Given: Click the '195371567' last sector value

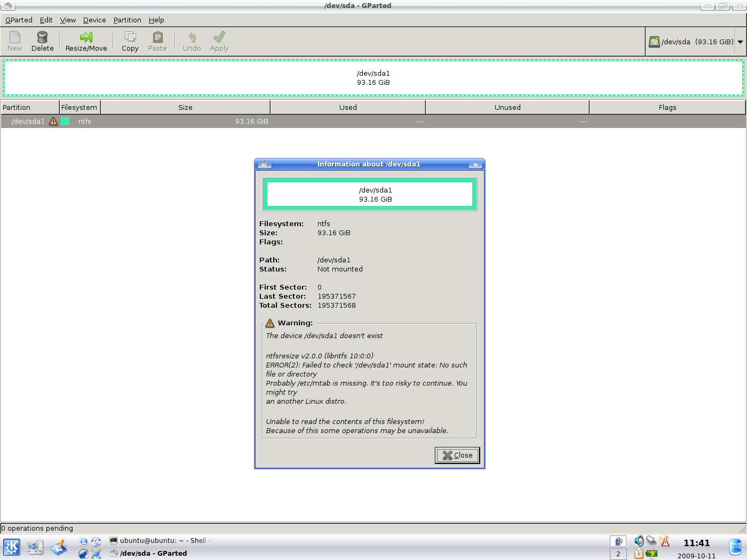Looking at the screenshot, I should tap(337, 296).
